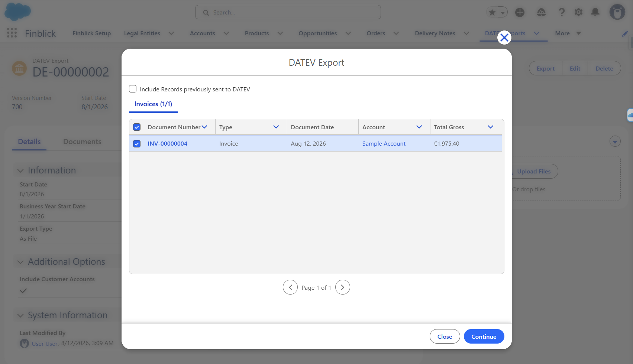The width and height of the screenshot is (633, 364).
Task: Uncheck the INV-00000004 row checkbox
Action: [137, 144]
